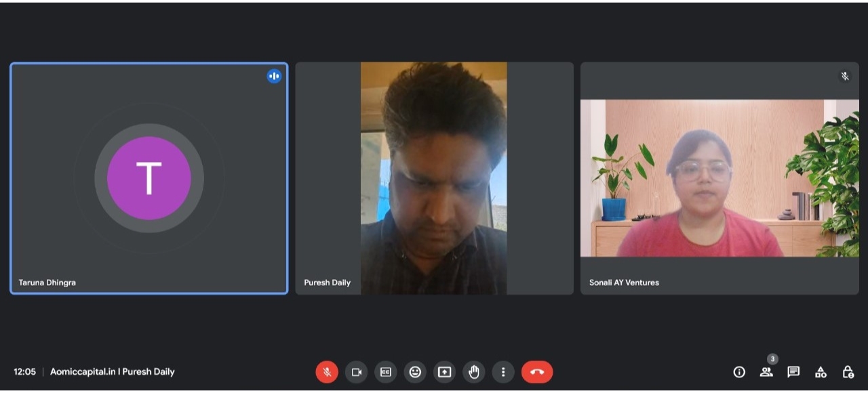Unmute the red microphone button
The image size is (868, 393).
coord(327,372)
